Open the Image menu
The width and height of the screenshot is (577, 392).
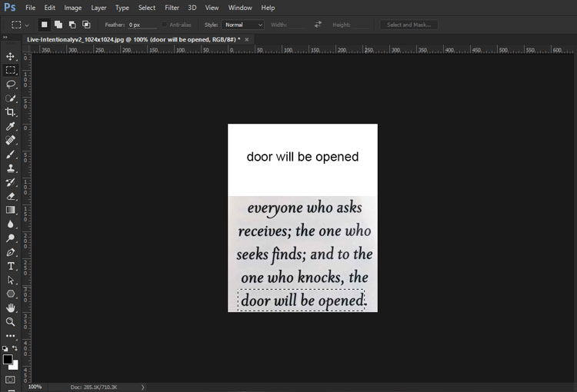73,8
